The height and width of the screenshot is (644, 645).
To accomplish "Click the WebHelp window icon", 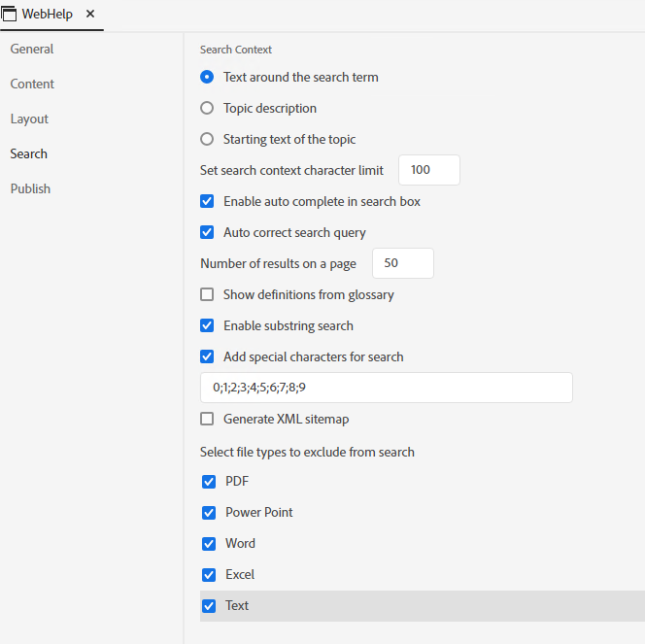I will click(10, 15).
